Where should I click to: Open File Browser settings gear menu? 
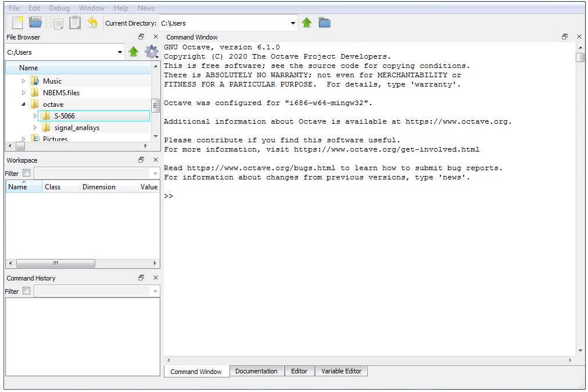point(152,51)
